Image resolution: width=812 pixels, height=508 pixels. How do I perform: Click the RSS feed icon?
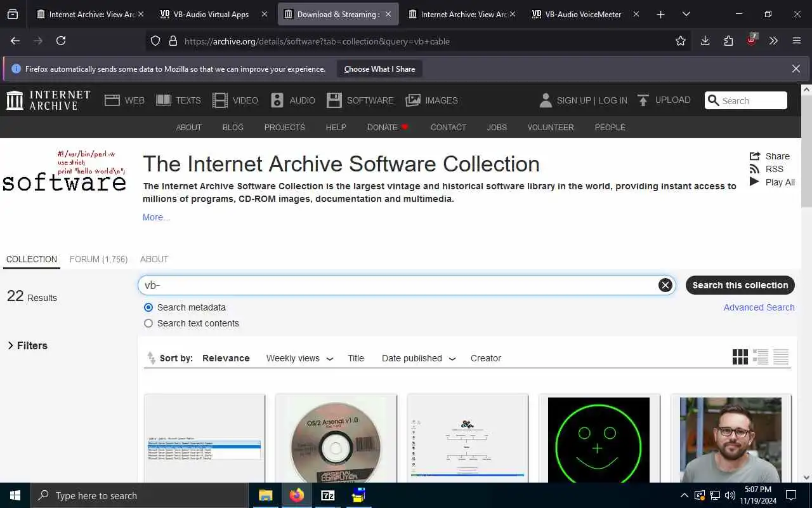coord(754,169)
